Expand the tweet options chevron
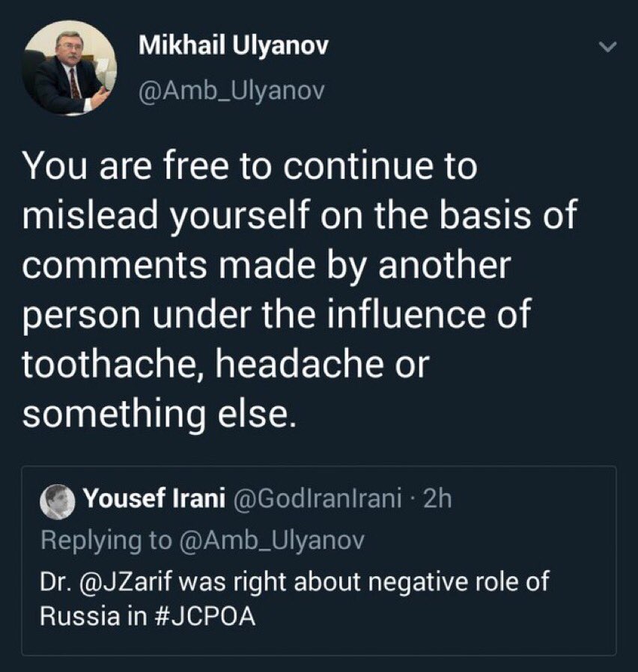The width and height of the screenshot is (638, 672). point(608,48)
